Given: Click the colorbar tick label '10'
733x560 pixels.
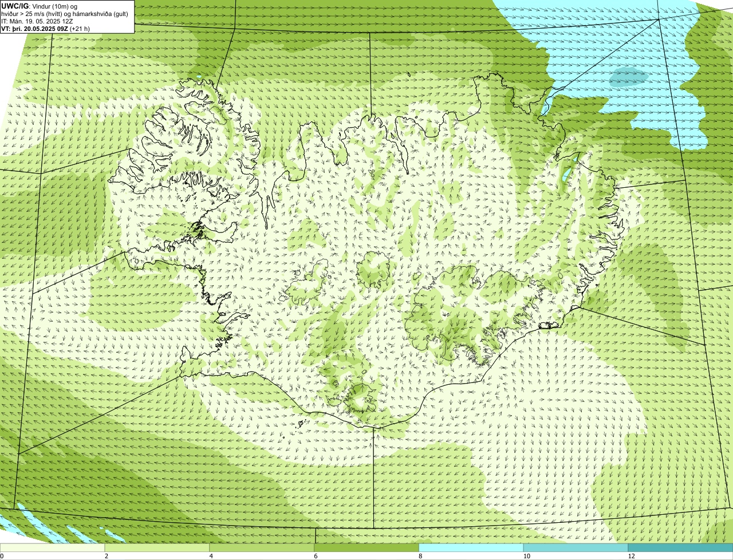Looking at the screenshot, I should (x=526, y=556).
